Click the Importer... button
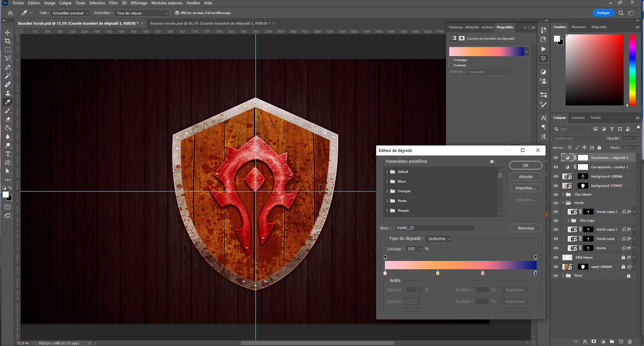The height and width of the screenshot is (346, 644). pos(526,188)
